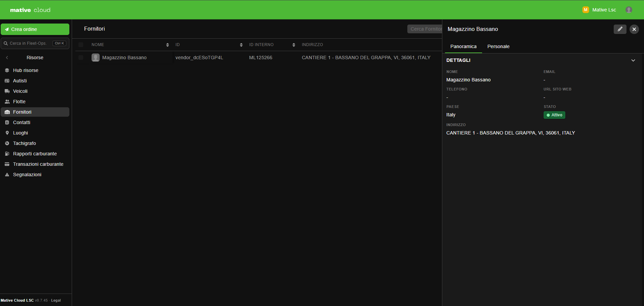Switch to the Panoramica tab
The image size is (644, 306).
463,46
